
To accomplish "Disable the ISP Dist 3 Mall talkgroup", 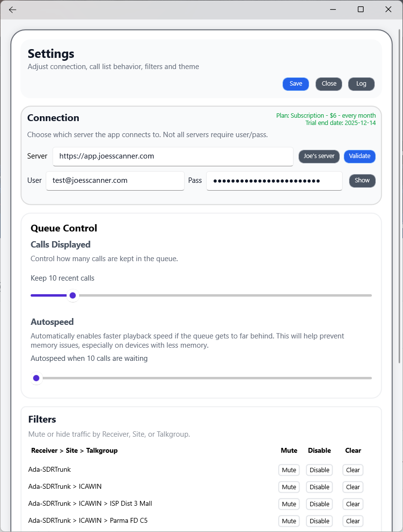I will [319, 504].
